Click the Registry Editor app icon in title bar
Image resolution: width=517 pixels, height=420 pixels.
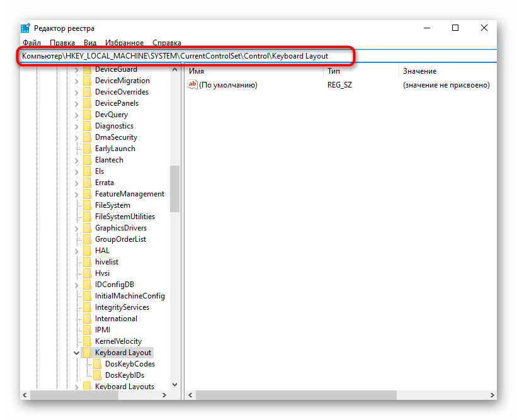[x=25, y=28]
